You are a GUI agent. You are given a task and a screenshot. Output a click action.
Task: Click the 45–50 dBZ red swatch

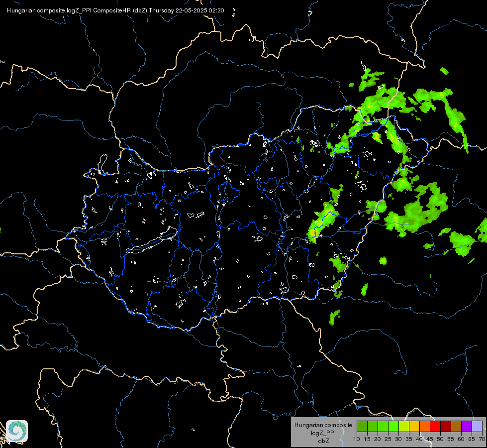[435, 426]
